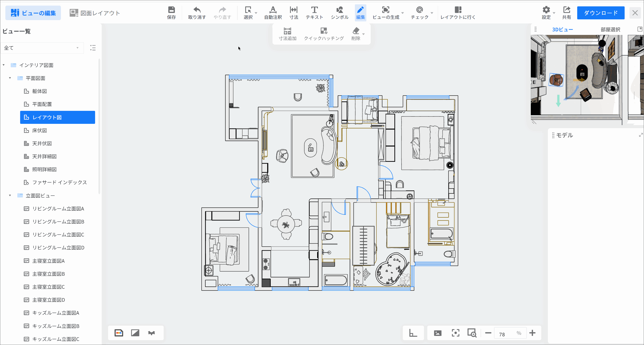Select the 削除 eraser tool
Screen dimensions: 644x345
pyautogui.click(x=356, y=34)
